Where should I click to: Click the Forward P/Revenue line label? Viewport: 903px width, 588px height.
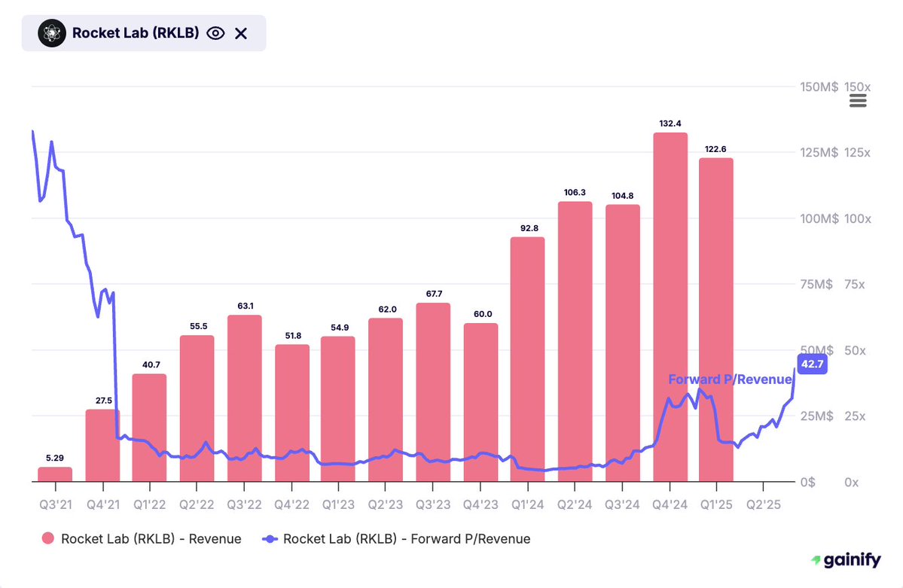[x=730, y=379]
